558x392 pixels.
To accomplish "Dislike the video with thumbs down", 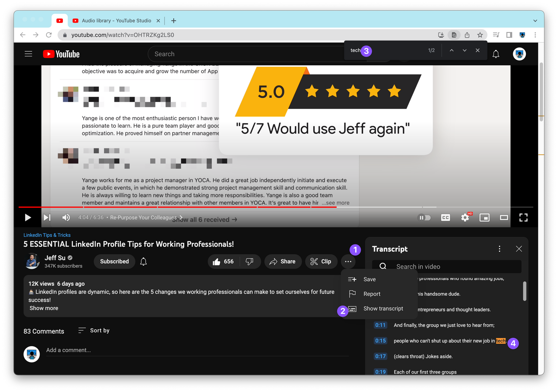I will 249,261.
